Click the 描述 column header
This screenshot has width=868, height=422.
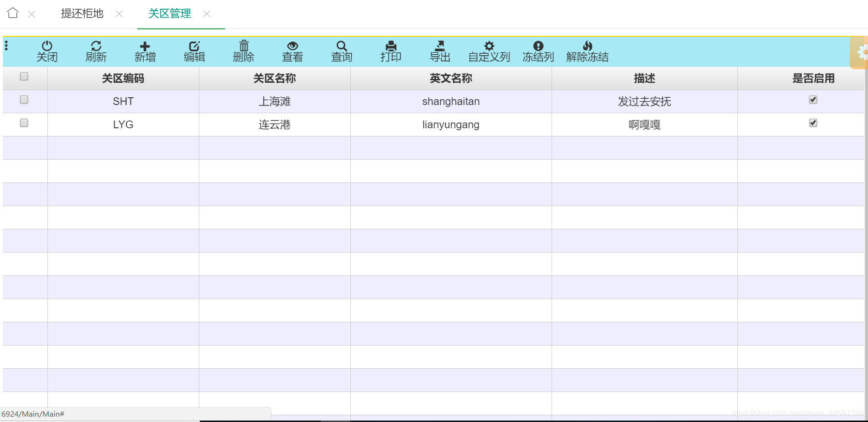tap(644, 78)
